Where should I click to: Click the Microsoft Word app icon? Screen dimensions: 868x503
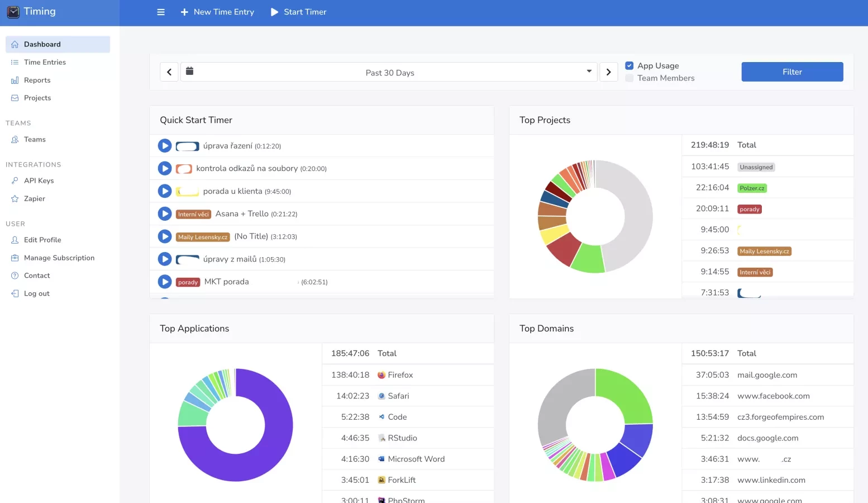381,459
